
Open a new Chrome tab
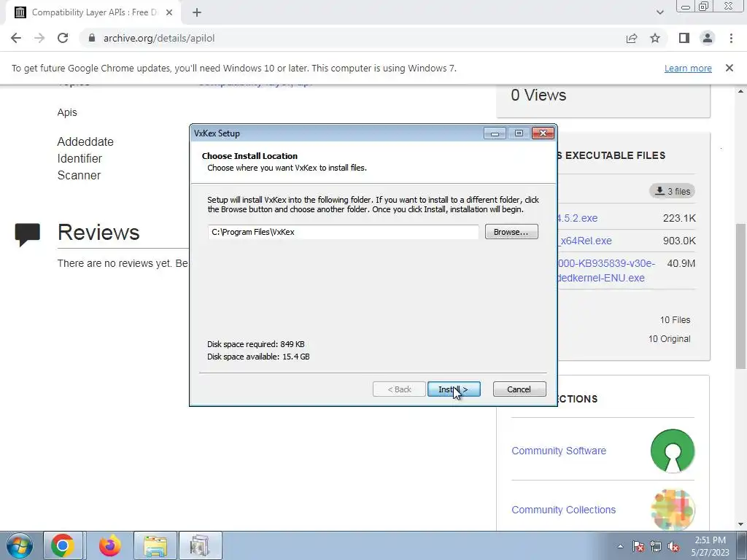click(x=197, y=13)
